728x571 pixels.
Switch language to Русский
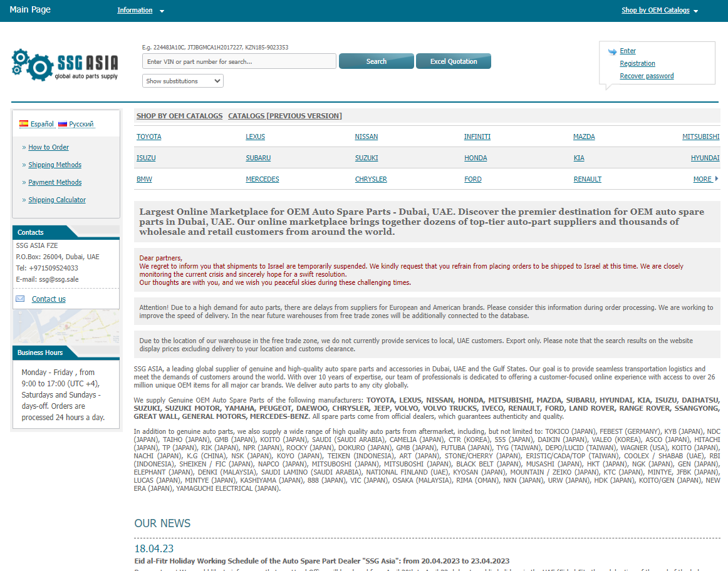tap(81, 124)
